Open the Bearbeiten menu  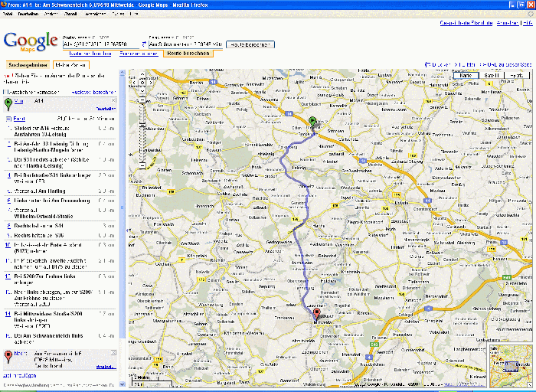pyautogui.click(x=28, y=14)
